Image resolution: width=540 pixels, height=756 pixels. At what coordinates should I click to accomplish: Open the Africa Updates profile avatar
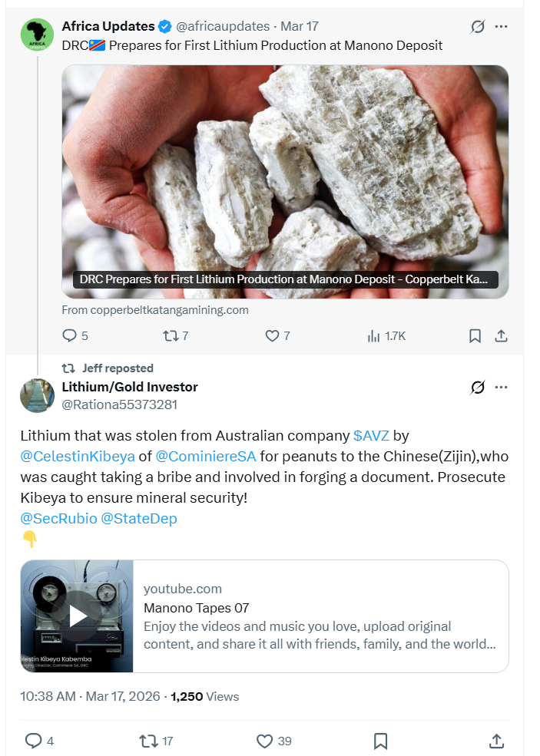coord(37,35)
